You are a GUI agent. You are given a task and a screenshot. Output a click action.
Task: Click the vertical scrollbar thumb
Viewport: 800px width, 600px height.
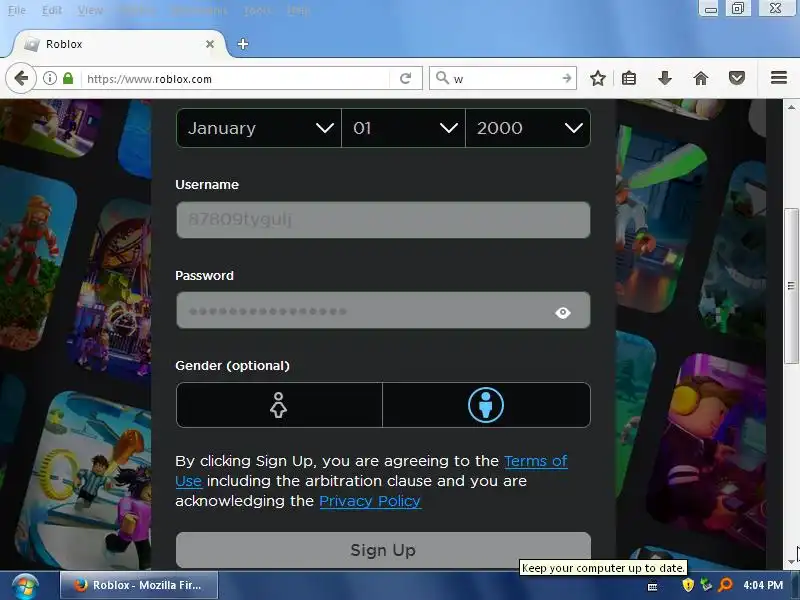[791, 286]
